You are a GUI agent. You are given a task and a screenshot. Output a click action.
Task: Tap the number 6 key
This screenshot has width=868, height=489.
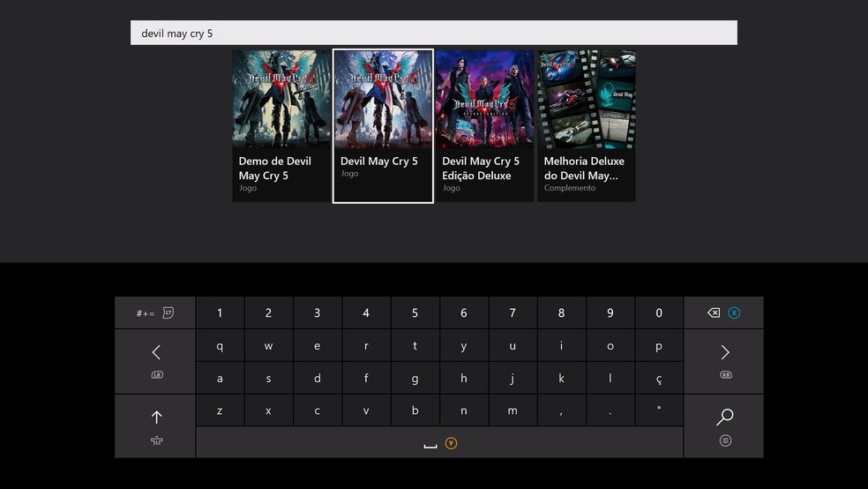(x=464, y=312)
